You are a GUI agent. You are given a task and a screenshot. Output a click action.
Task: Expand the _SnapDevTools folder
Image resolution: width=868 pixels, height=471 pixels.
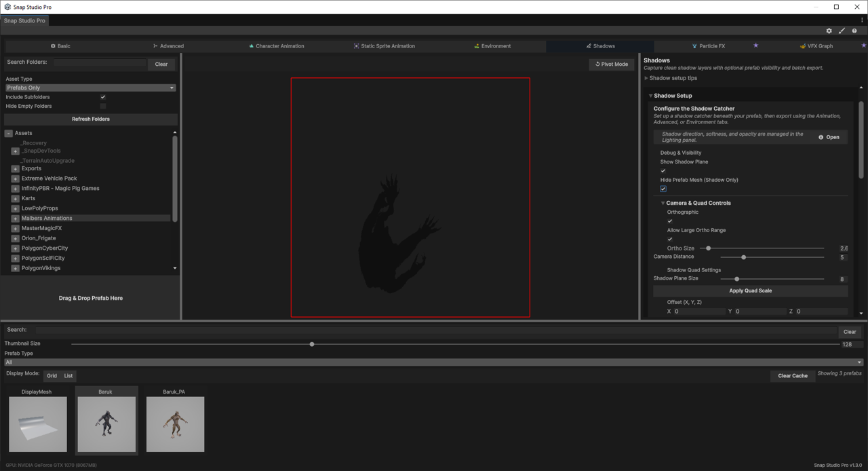pos(15,151)
